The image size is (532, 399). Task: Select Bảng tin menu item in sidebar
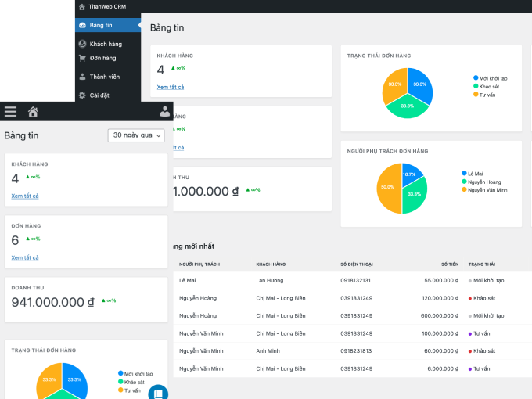click(108, 25)
